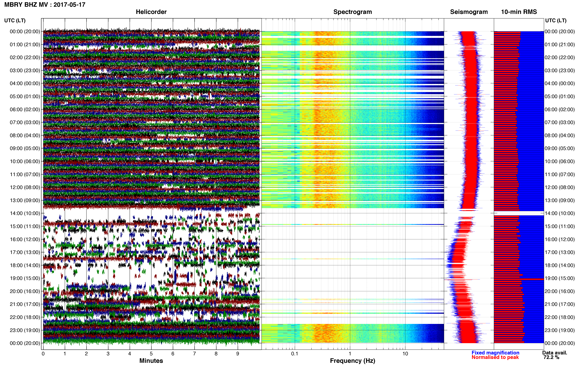Click 14:00 (10:00) on the RMS-side time axis

click(x=560, y=213)
